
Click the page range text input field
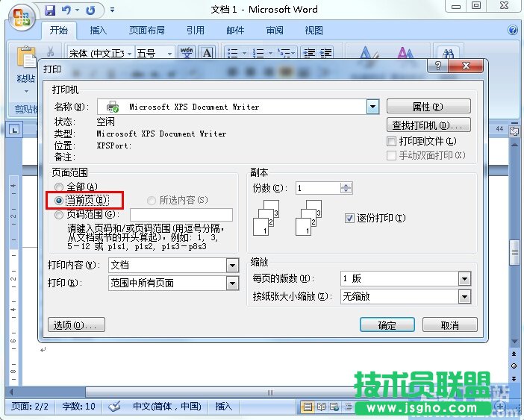(181, 215)
